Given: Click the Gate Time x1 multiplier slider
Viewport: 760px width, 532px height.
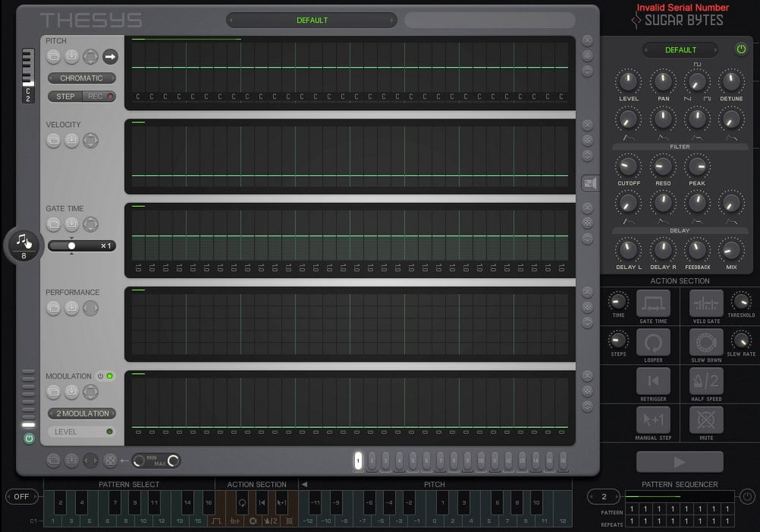Looking at the screenshot, I should tap(81, 245).
